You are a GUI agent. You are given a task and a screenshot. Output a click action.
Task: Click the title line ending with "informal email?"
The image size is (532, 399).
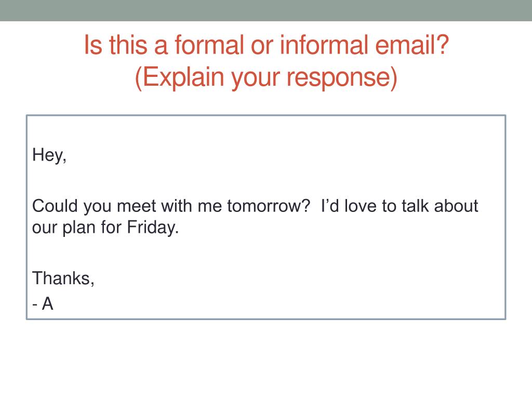click(x=267, y=45)
